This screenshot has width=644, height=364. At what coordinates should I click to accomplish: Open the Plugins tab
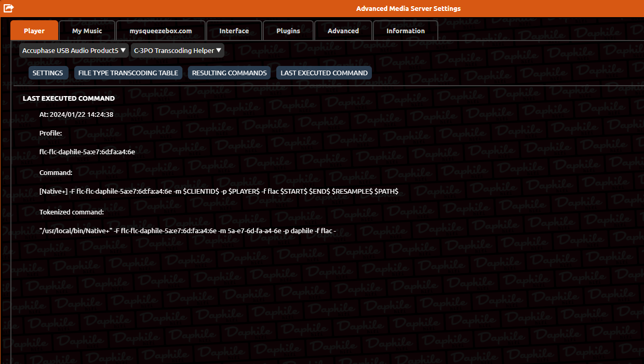tap(288, 31)
